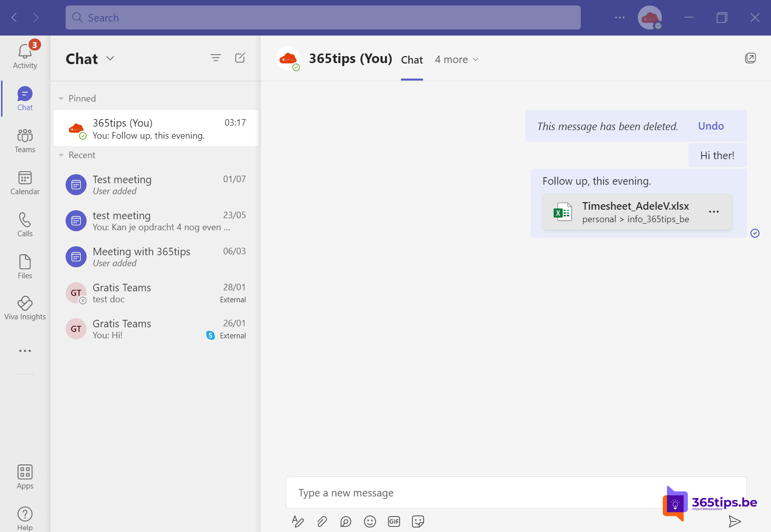This screenshot has height=532, width=771.
Task: Go back with the back arrow
Action: (15, 18)
